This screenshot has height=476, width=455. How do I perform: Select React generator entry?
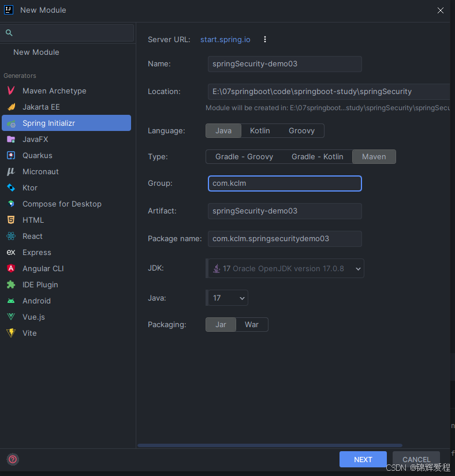click(x=66, y=236)
